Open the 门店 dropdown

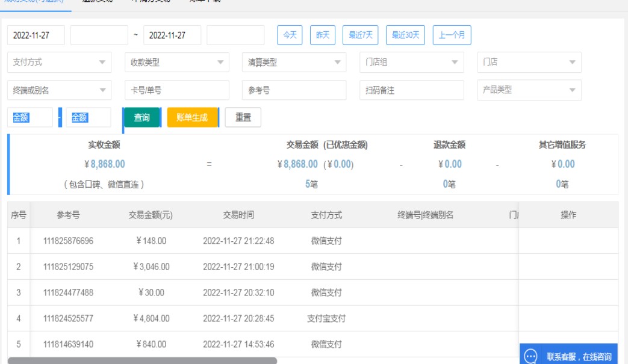coord(529,62)
